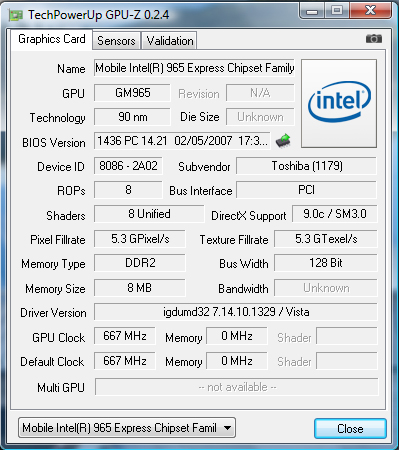399x450 pixels.
Task: Click the 8 MB memory size field
Action: click(x=140, y=288)
